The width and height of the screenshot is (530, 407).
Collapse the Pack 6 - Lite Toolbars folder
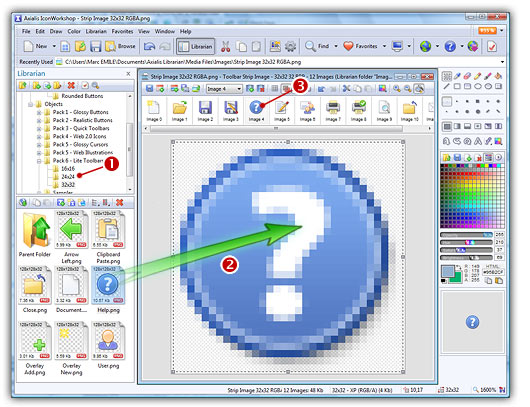coord(39,161)
